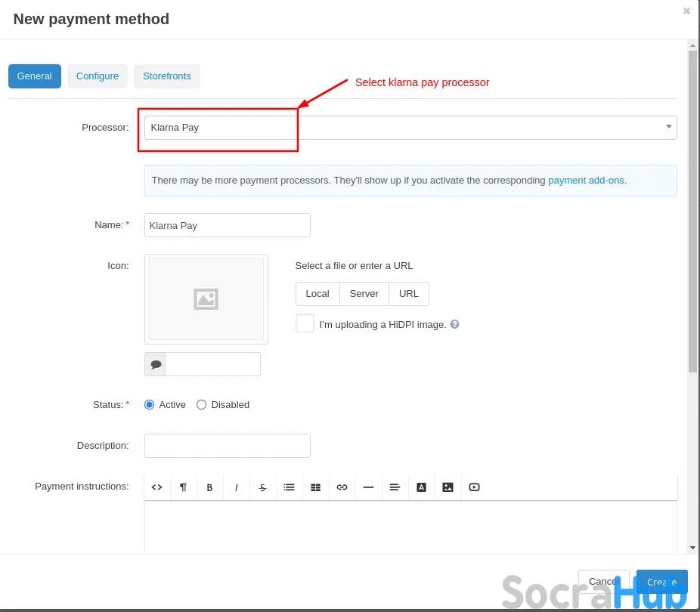The height and width of the screenshot is (612, 700).
Task: Choose URL source for icon
Action: coord(408,293)
